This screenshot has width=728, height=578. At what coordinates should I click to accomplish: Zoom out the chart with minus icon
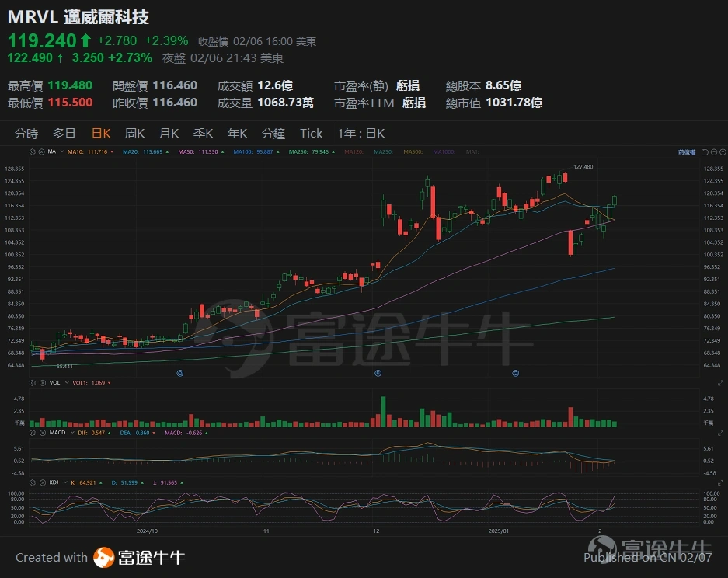pos(714,152)
